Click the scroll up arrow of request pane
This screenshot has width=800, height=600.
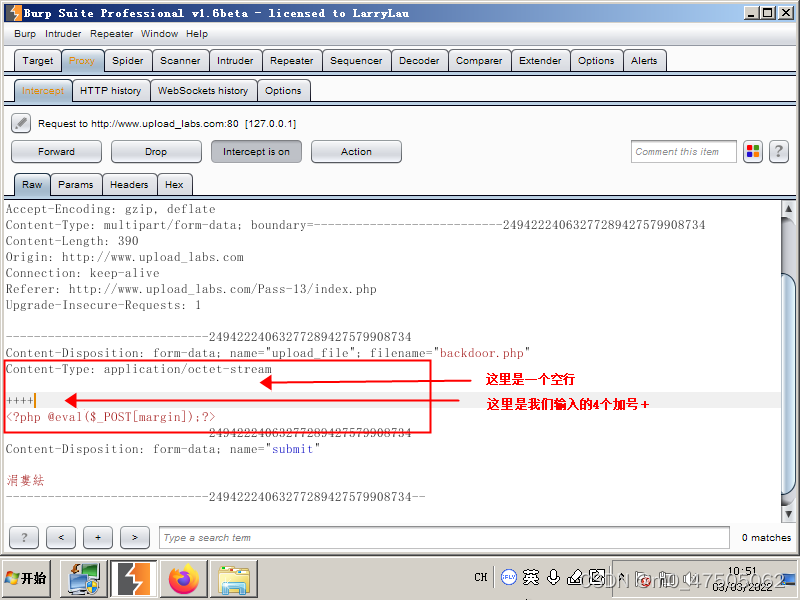click(788, 208)
